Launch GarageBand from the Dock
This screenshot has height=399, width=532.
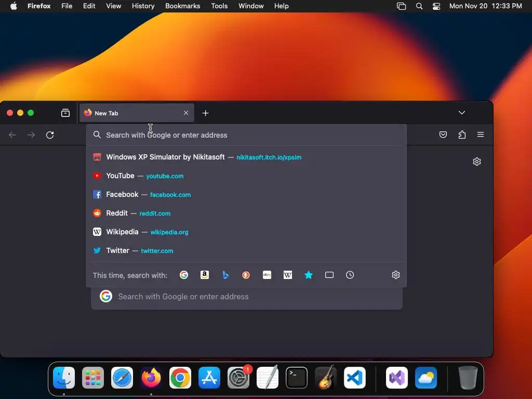(326, 378)
